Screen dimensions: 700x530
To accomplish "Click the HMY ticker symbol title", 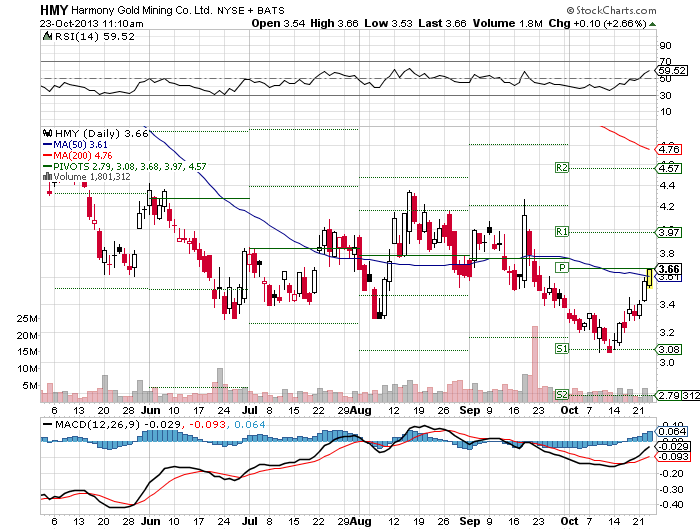I will [54, 10].
